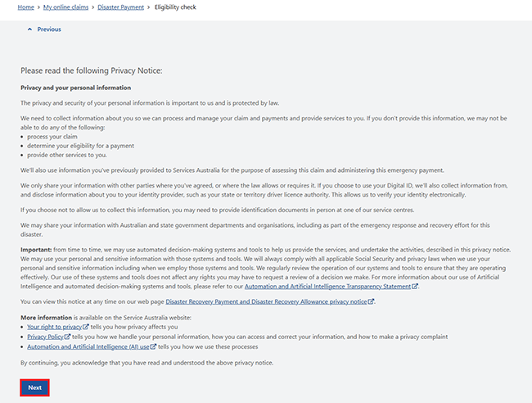This screenshot has height=403, width=532.
Task: Open Home breadcrumb link
Action: coord(26,7)
